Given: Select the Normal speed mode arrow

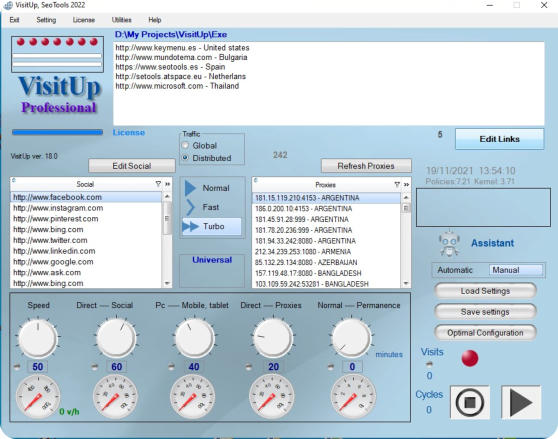Looking at the screenshot, I should click(x=190, y=188).
